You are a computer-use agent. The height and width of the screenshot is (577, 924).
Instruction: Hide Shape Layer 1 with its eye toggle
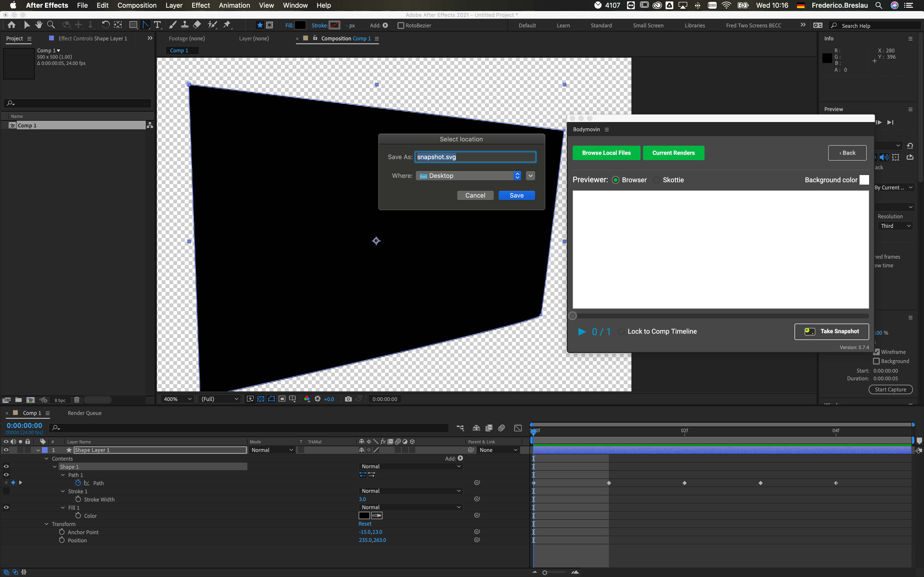[x=6, y=450]
